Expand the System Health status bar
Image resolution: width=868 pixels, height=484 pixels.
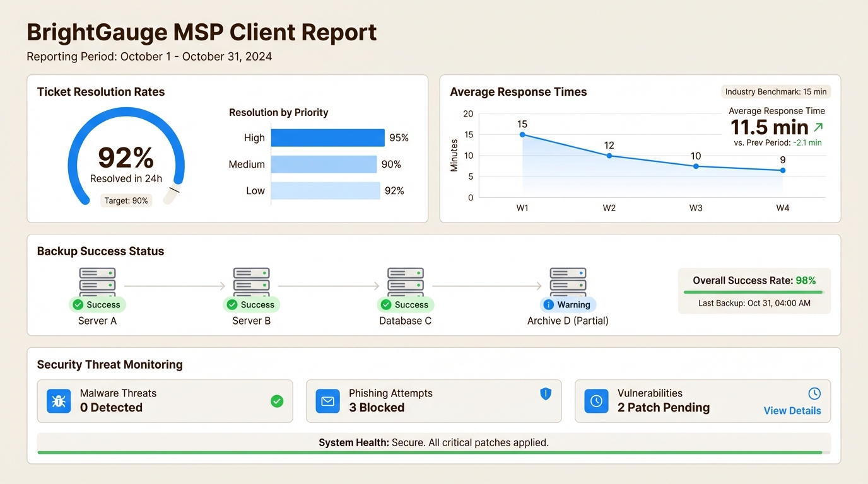point(434,442)
